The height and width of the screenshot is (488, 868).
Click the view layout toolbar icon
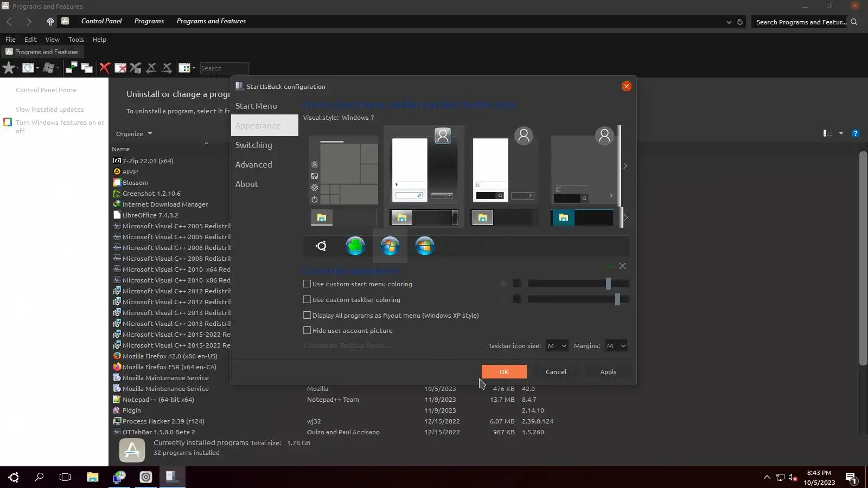pyautogui.click(x=184, y=68)
